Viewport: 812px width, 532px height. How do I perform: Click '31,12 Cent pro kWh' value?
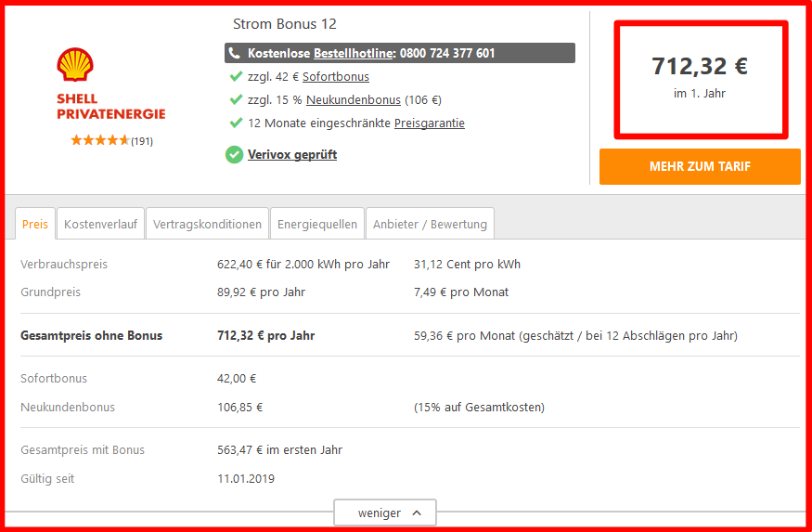click(467, 265)
